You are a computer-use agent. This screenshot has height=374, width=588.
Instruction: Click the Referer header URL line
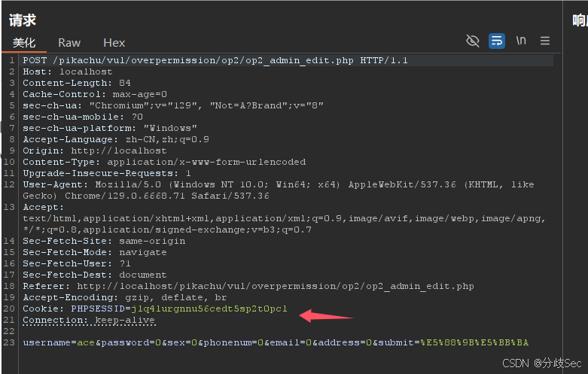pos(248,286)
